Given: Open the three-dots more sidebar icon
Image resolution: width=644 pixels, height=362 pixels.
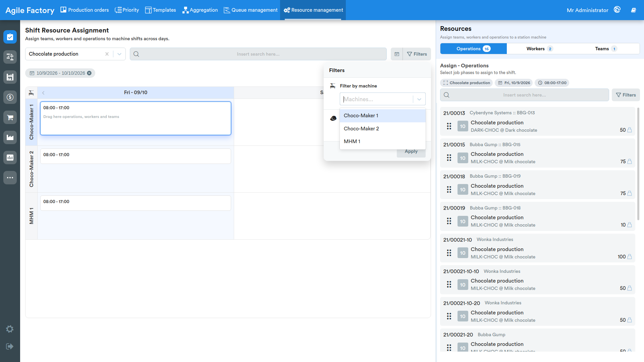Looking at the screenshot, I should coord(10,178).
